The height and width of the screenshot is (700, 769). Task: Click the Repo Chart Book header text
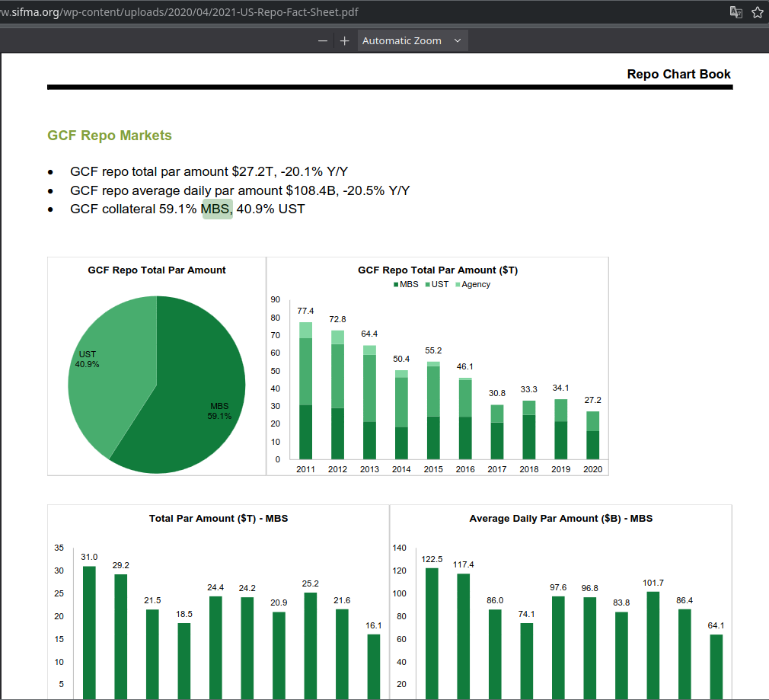[x=678, y=74]
